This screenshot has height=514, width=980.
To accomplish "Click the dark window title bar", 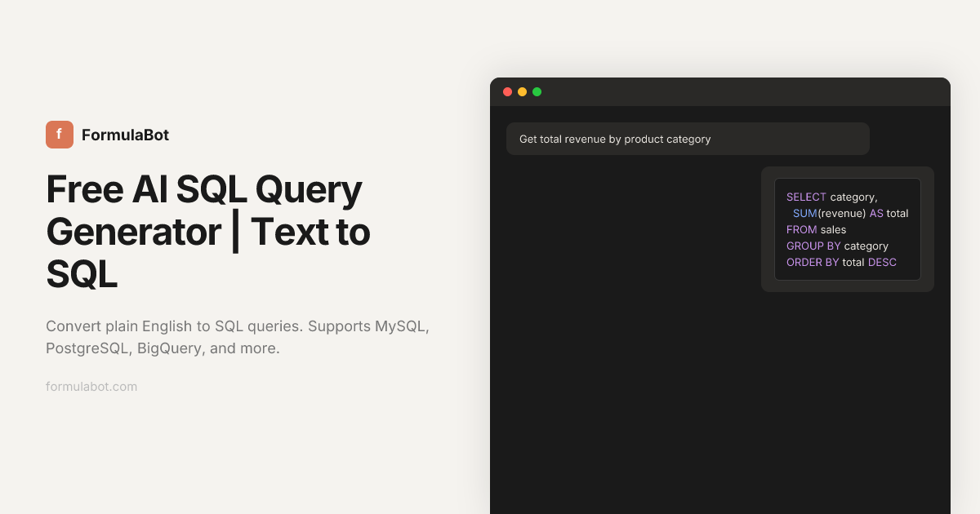I will [735, 92].
